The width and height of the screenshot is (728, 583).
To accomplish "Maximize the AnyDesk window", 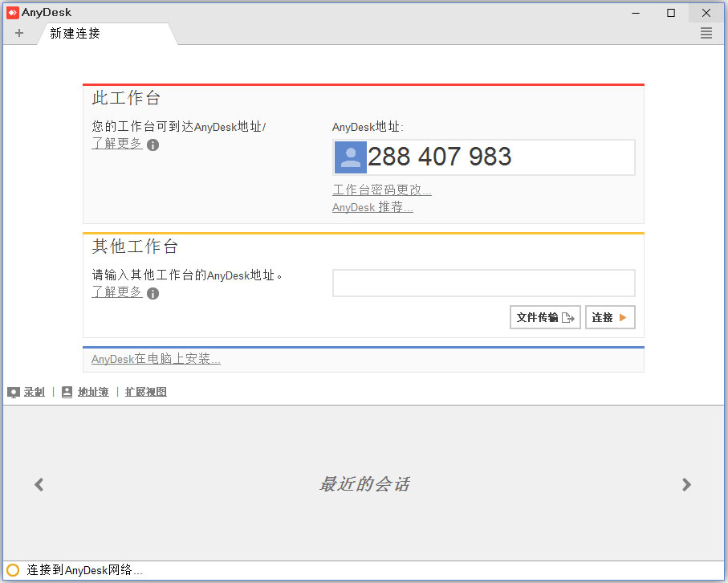I will pyautogui.click(x=671, y=13).
